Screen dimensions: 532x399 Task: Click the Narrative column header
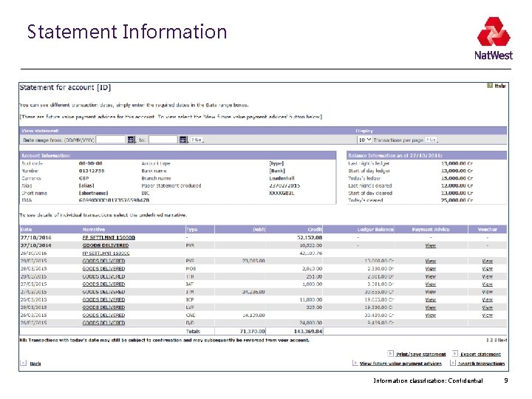[94, 230]
